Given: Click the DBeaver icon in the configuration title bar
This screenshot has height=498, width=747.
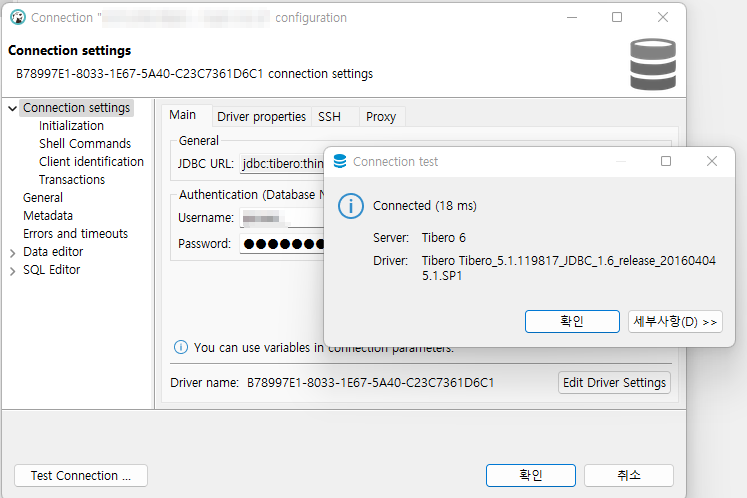Looking at the screenshot, I should point(18,17).
